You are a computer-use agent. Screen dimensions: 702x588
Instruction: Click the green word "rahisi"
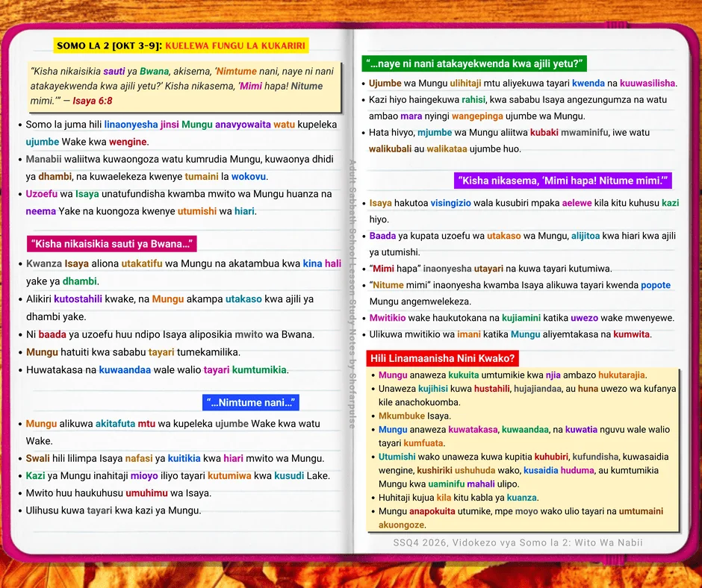[473, 100]
